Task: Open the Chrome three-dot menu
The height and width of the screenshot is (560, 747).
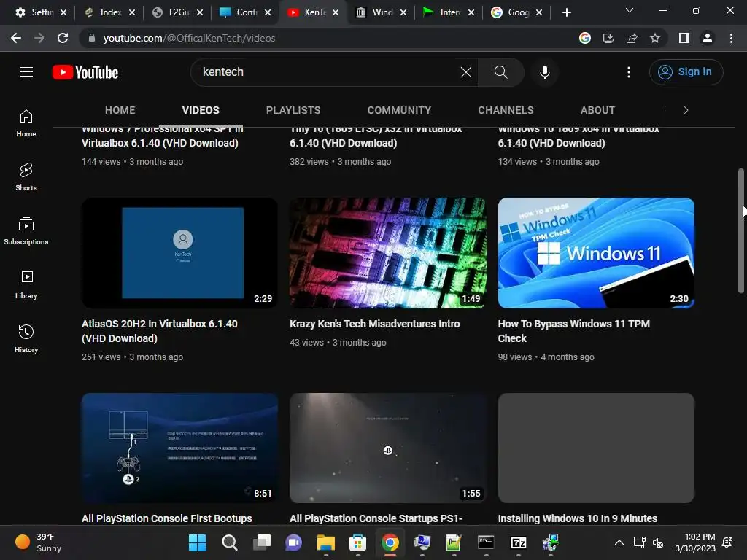Action: (x=731, y=38)
